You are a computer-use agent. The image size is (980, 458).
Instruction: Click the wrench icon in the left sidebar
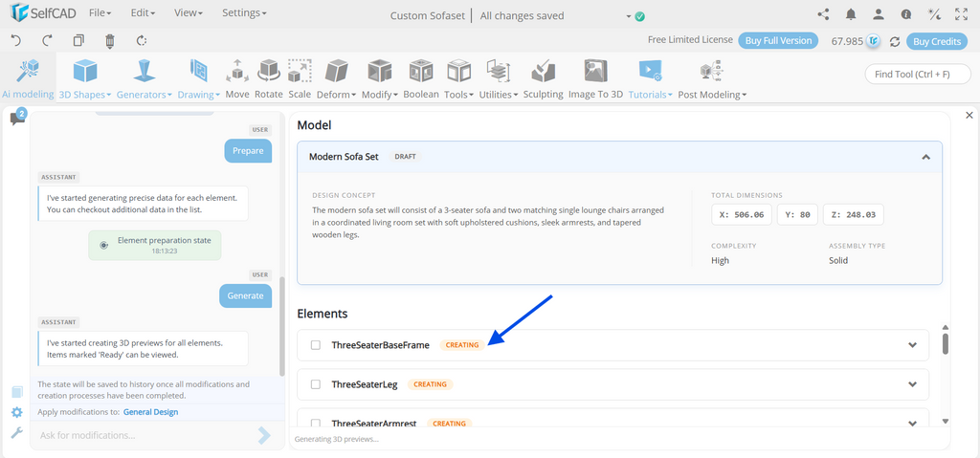(x=17, y=432)
